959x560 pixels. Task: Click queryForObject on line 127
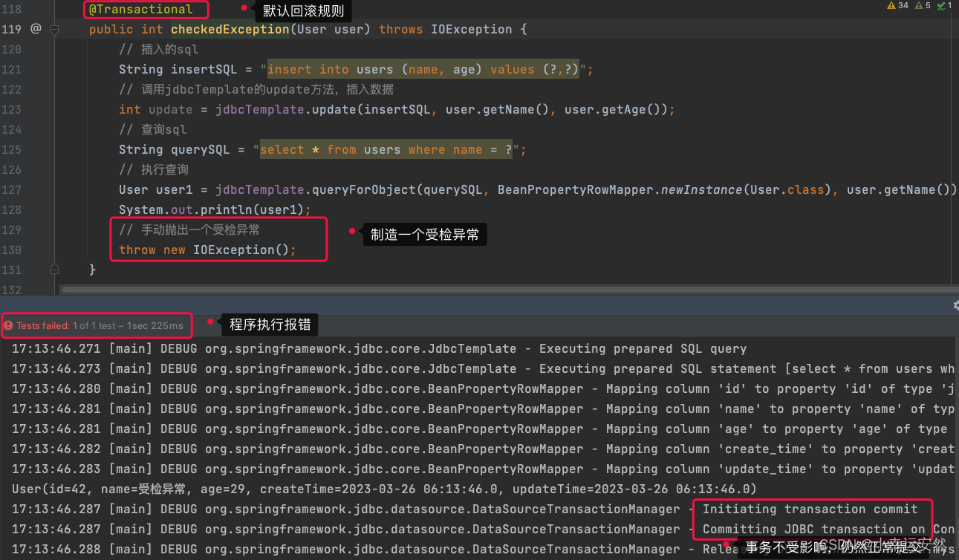363,190
